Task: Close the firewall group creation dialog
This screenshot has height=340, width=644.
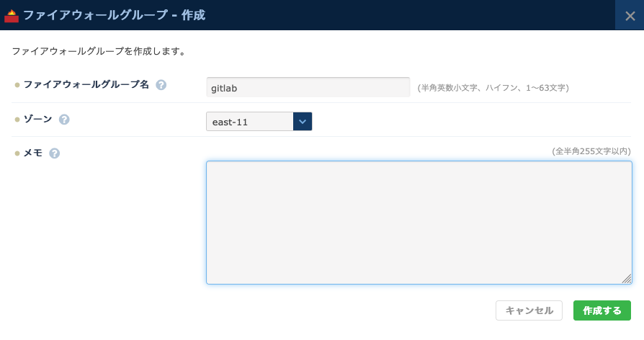Action: (x=629, y=15)
